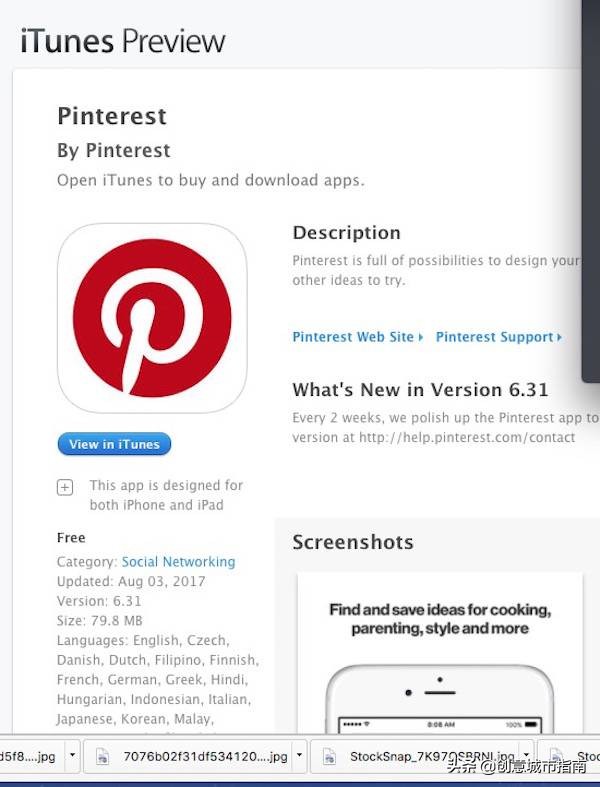Click the arrow after Pinterest Support
Screen dimensions: 600x787
point(559,337)
